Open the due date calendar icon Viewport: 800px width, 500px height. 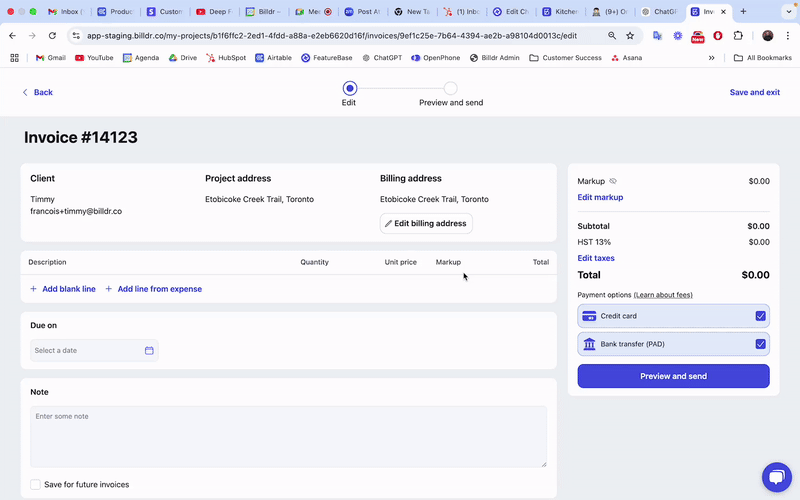149,351
